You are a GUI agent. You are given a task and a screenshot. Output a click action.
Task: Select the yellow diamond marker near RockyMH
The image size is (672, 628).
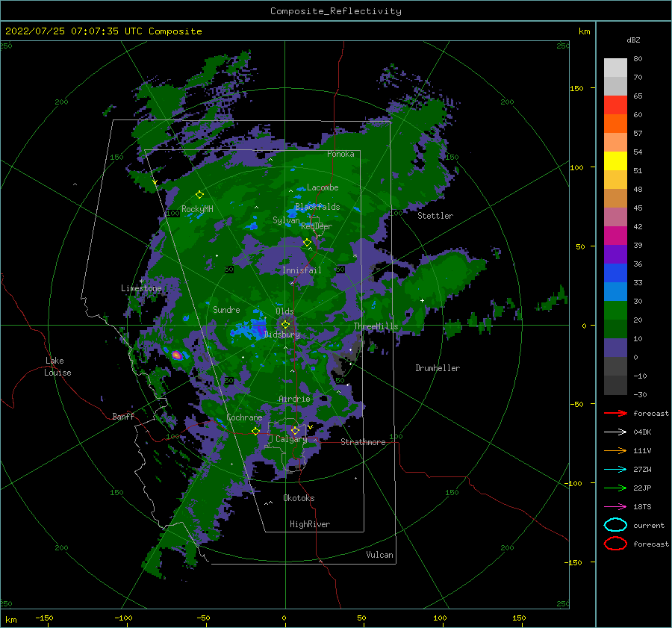[x=199, y=195]
